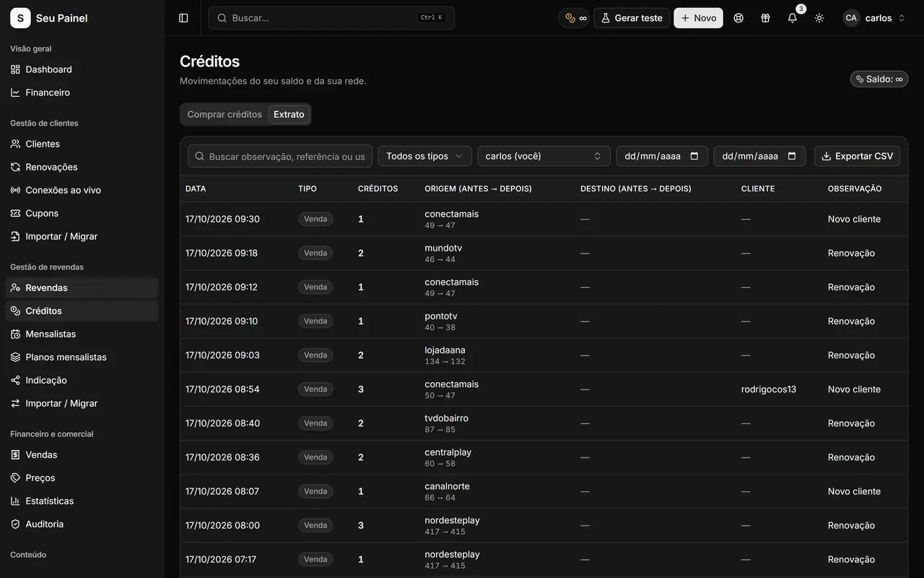The image size is (924, 578).
Task: Open Conexões ao vivo
Action: tap(82, 190)
